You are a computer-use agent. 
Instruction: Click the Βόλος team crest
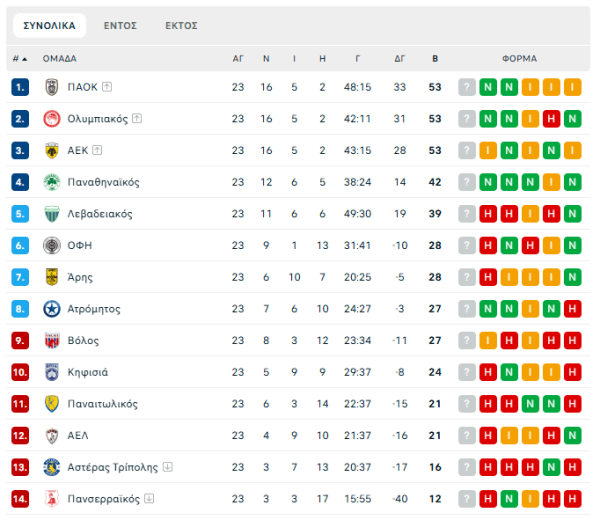[52, 341]
